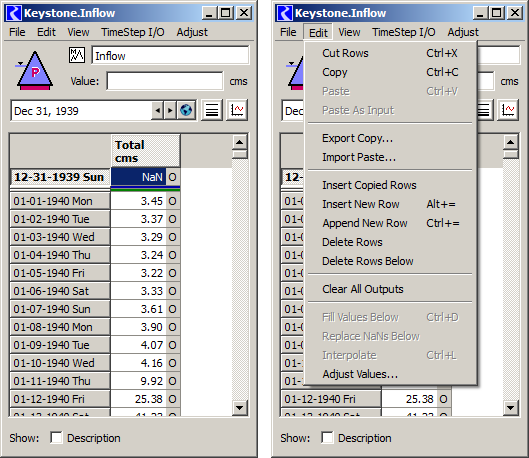Open the TimeStep I/O menu in left window
The image size is (529, 458).
133,32
